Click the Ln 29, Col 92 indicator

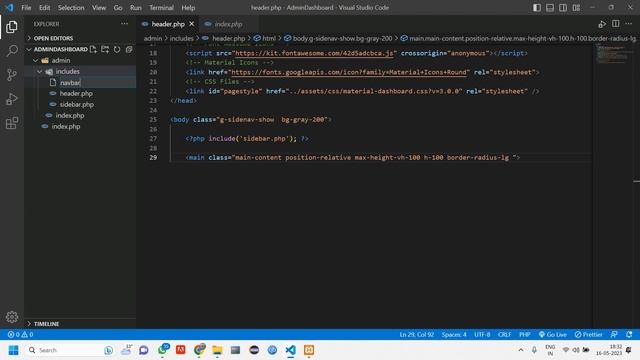click(416, 334)
